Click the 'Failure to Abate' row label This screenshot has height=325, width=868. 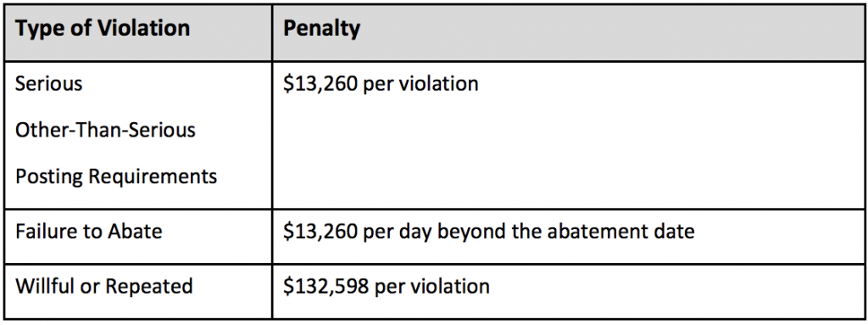coord(88,231)
